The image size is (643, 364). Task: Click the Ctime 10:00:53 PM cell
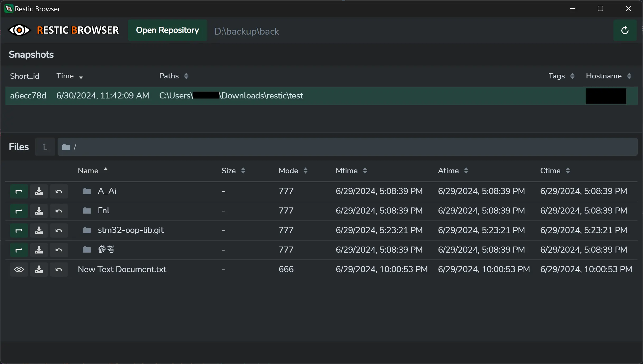tap(586, 269)
